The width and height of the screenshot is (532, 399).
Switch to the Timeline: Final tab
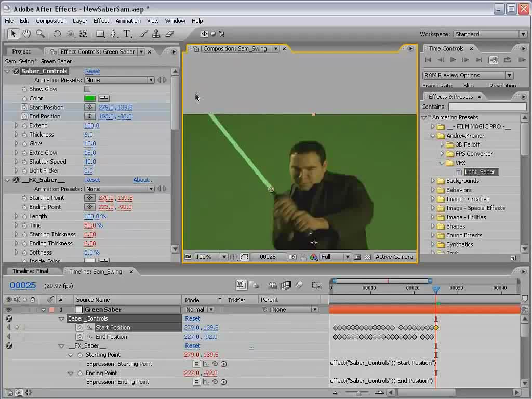point(31,271)
